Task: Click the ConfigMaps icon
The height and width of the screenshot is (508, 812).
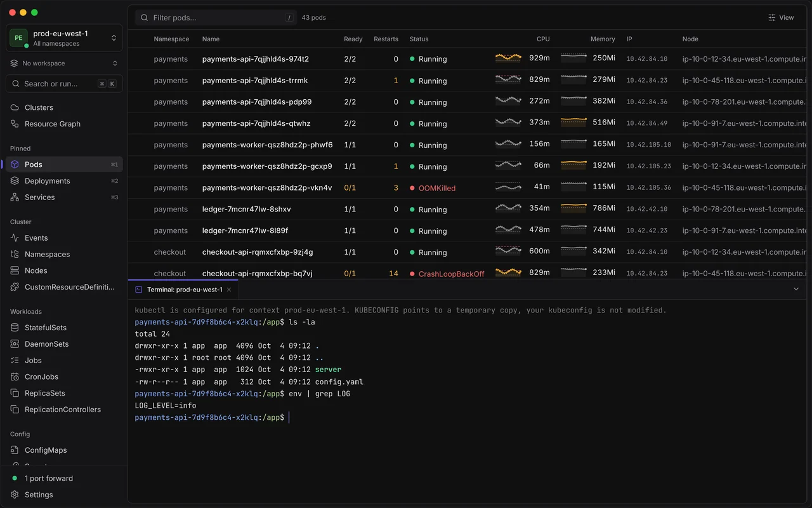Action: tap(15, 450)
